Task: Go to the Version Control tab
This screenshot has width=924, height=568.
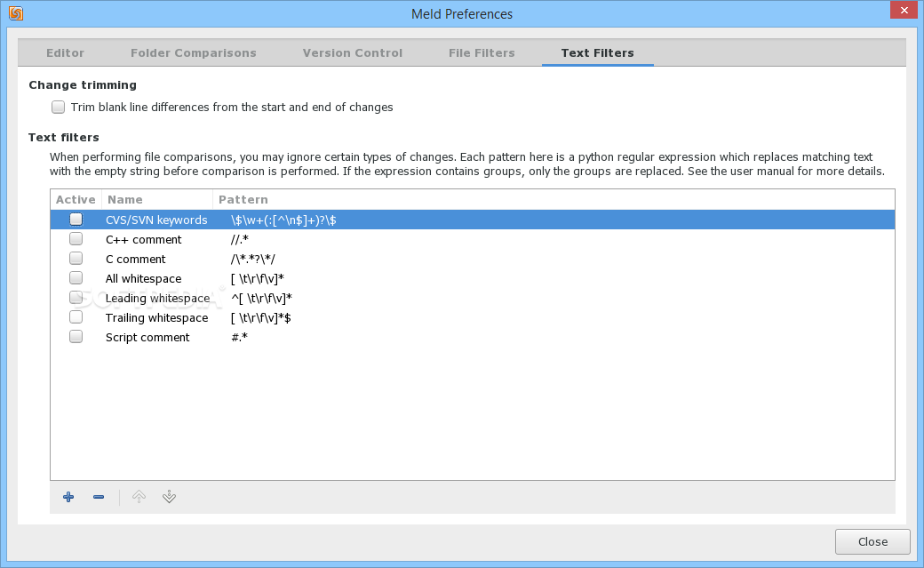Action: click(353, 53)
